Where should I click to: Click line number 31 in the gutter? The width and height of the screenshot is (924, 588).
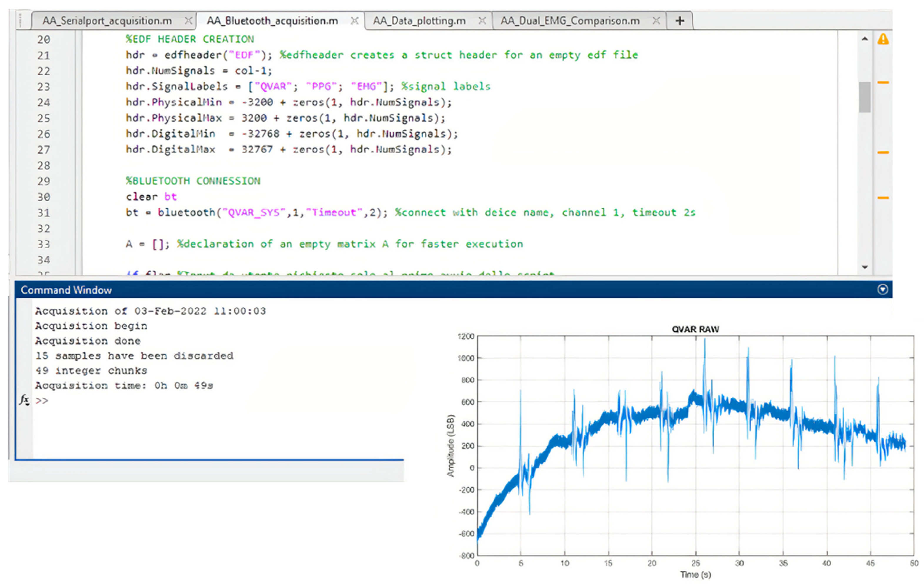pyautogui.click(x=43, y=213)
